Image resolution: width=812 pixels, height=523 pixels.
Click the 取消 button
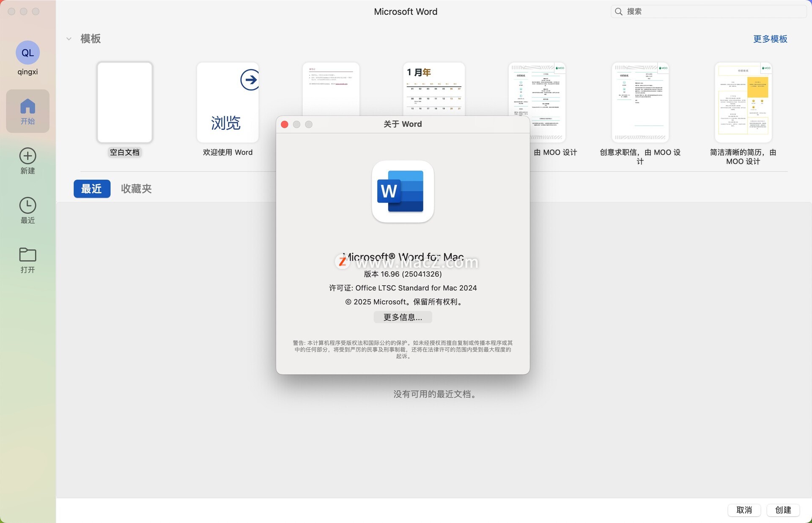[744, 510]
